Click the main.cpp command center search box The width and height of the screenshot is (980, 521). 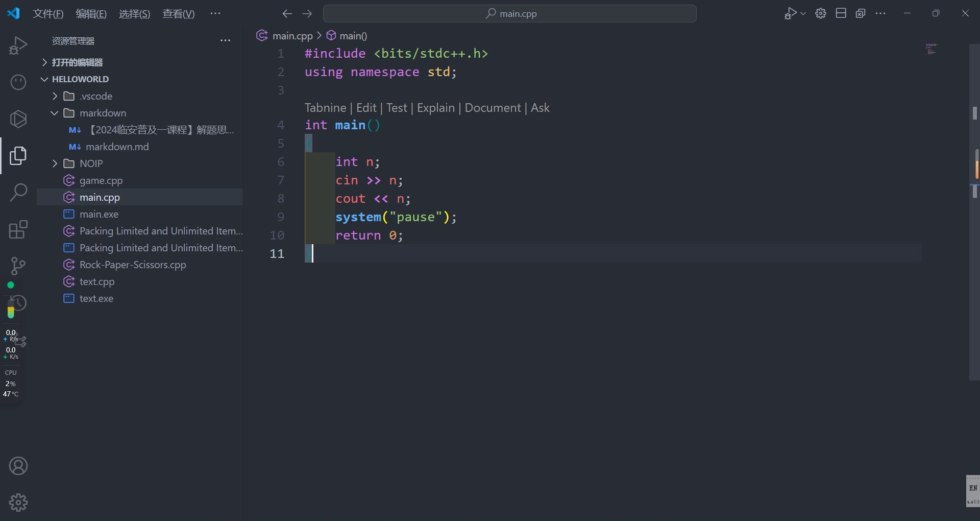(x=509, y=14)
